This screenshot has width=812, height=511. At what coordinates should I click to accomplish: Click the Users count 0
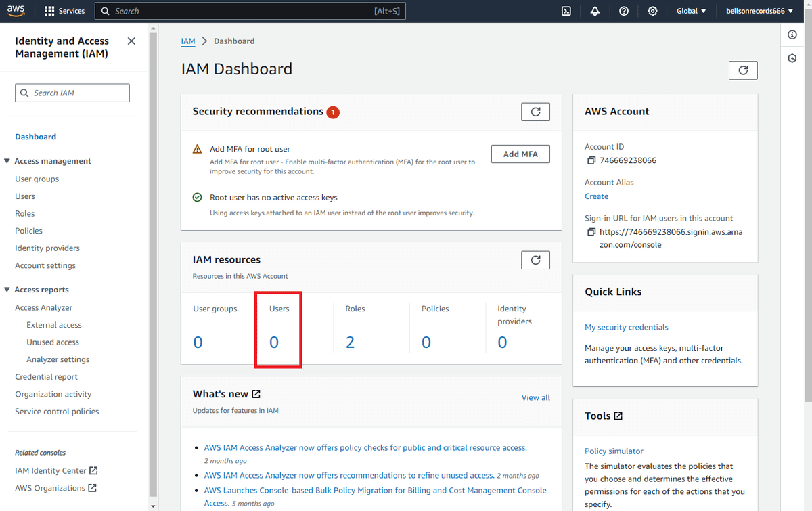274,342
